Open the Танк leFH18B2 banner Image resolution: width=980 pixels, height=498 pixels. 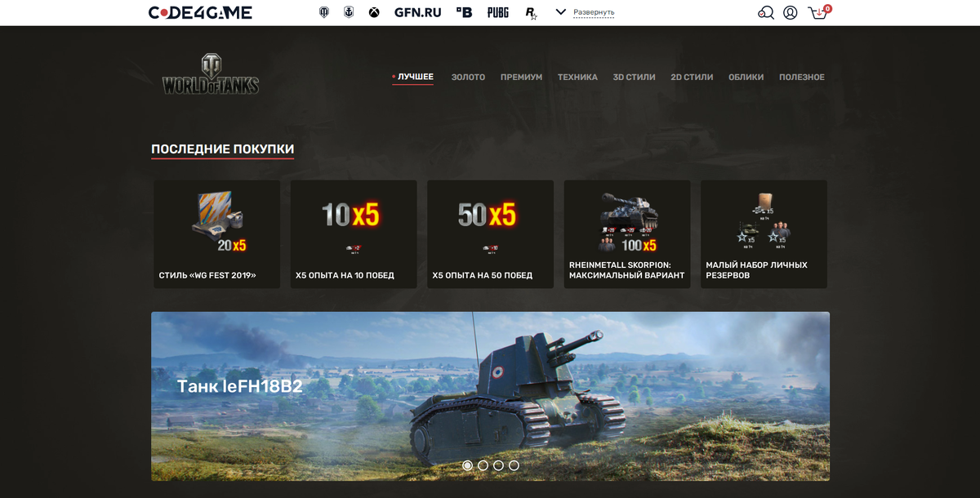pos(490,396)
